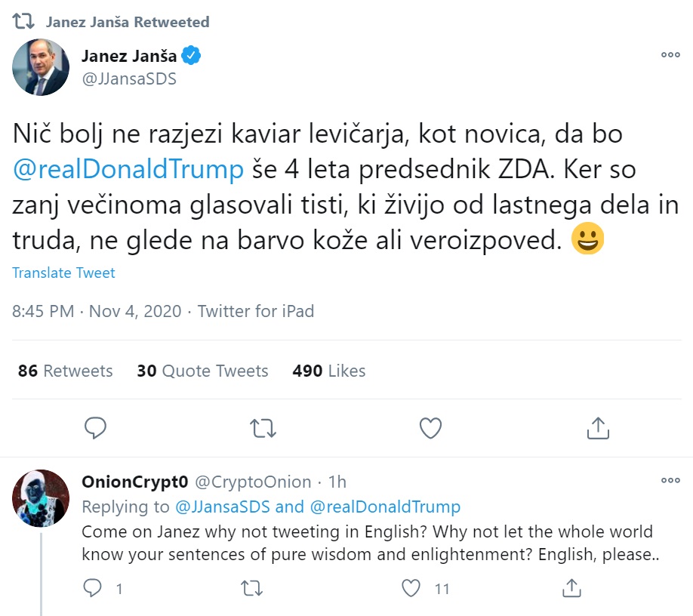Like the main tweet with heart icon

click(x=430, y=428)
